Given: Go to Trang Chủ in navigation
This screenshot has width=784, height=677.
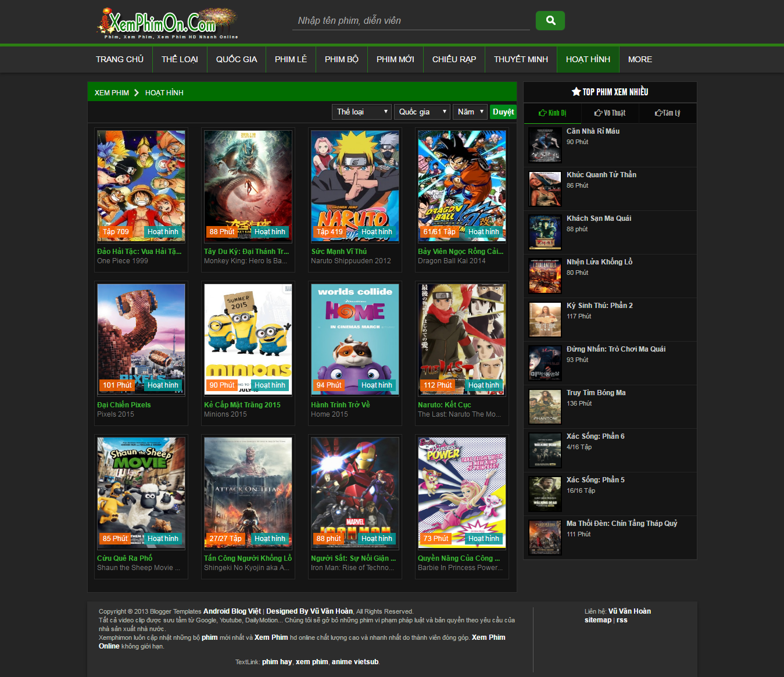Looking at the screenshot, I should pos(120,59).
